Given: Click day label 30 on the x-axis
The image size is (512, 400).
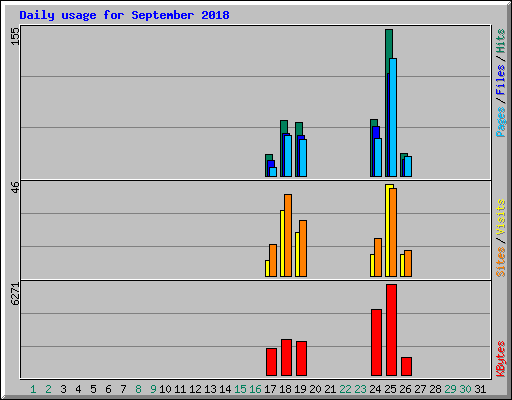Looking at the screenshot, I should pos(465,389).
